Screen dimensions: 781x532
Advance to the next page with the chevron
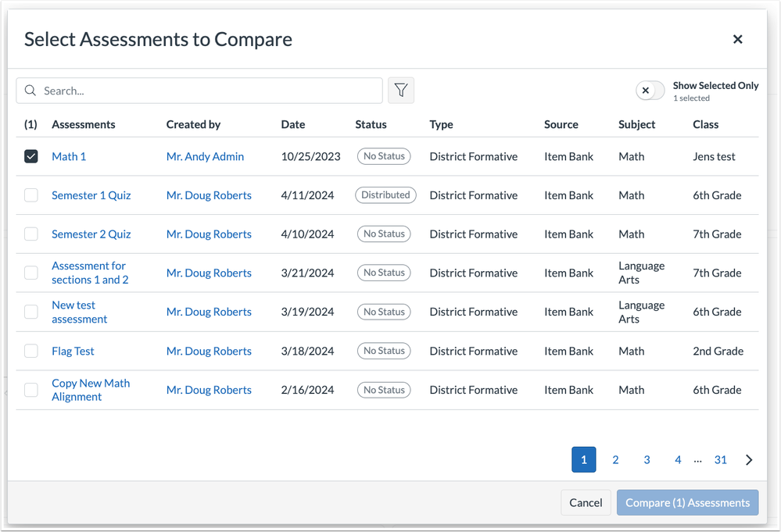pos(748,459)
